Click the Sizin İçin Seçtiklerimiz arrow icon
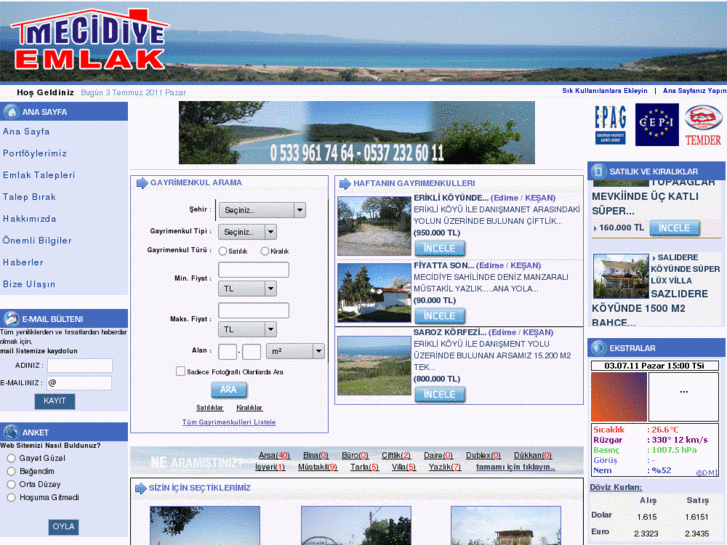The width and height of the screenshot is (727, 545). 140,488
